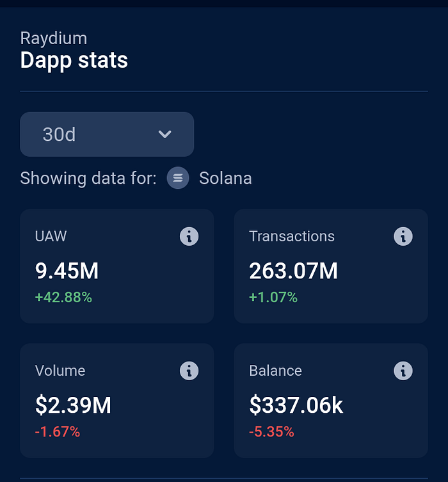
Task: Click the 9.45M UAW value
Action: click(67, 271)
